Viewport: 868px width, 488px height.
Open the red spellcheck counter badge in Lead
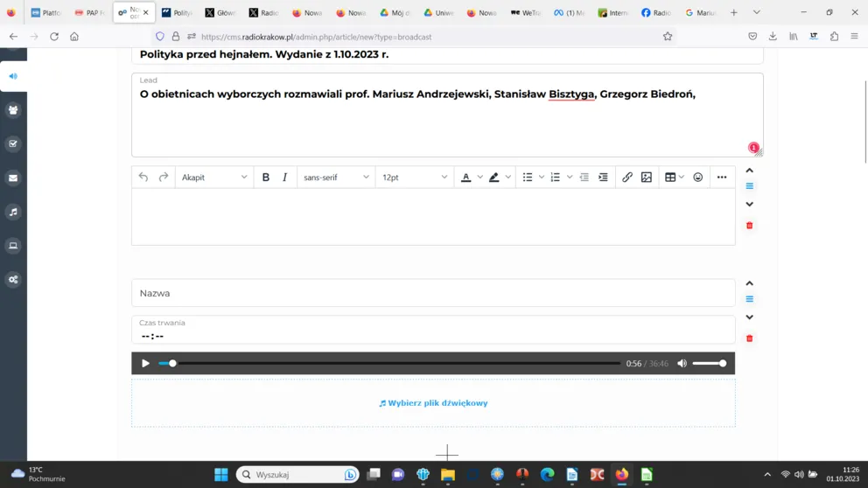[753, 147]
